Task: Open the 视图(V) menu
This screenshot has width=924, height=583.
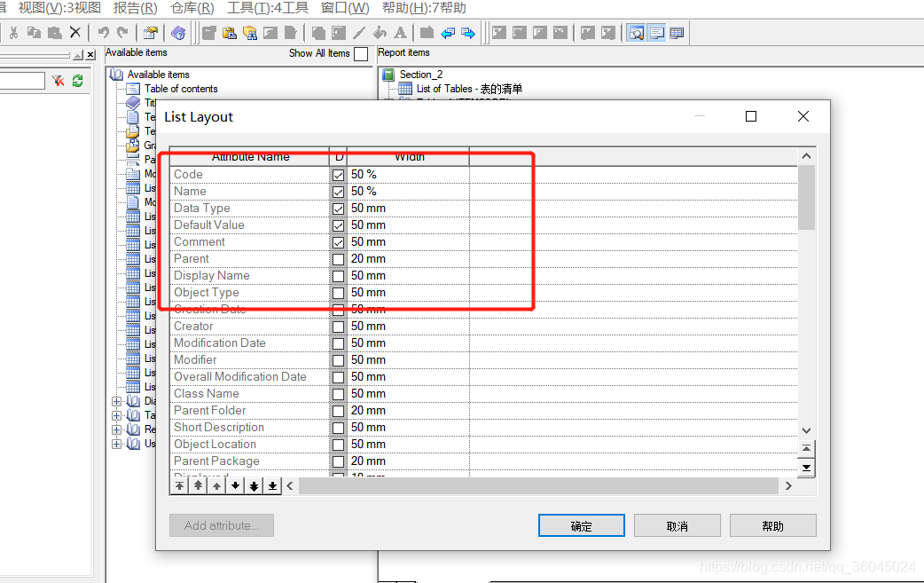Action: point(59,8)
